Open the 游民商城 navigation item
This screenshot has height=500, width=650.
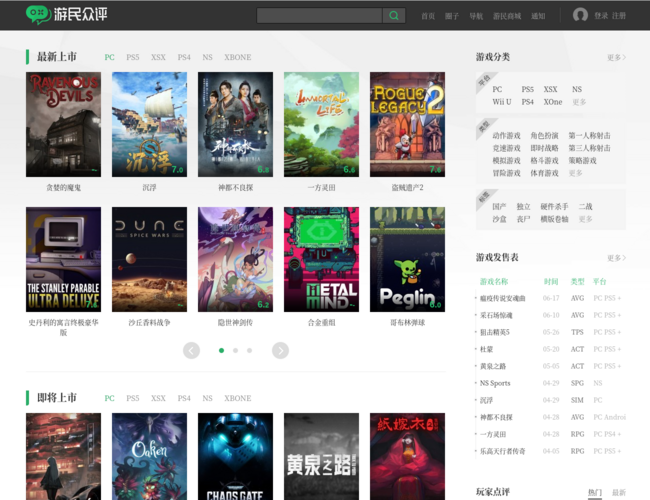(507, 16)
